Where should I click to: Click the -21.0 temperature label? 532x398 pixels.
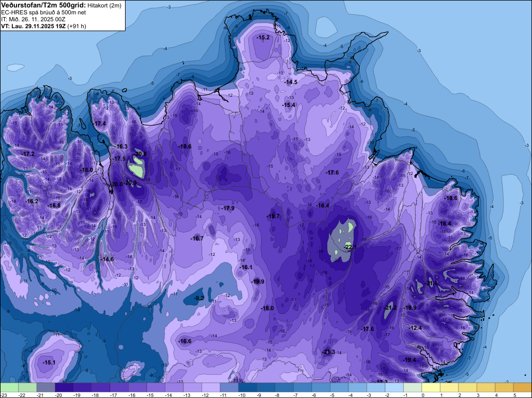point(432,283)
